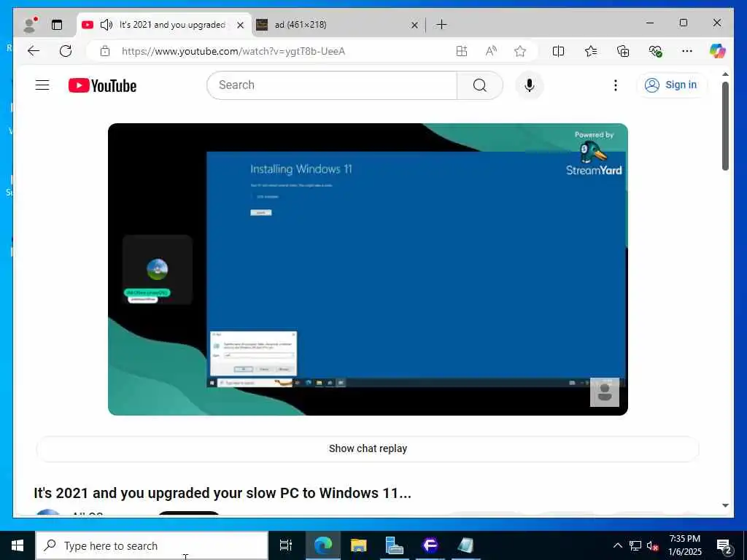
Task: Open YouTube settings three-dot menu
Action: (x=616, y=85)
